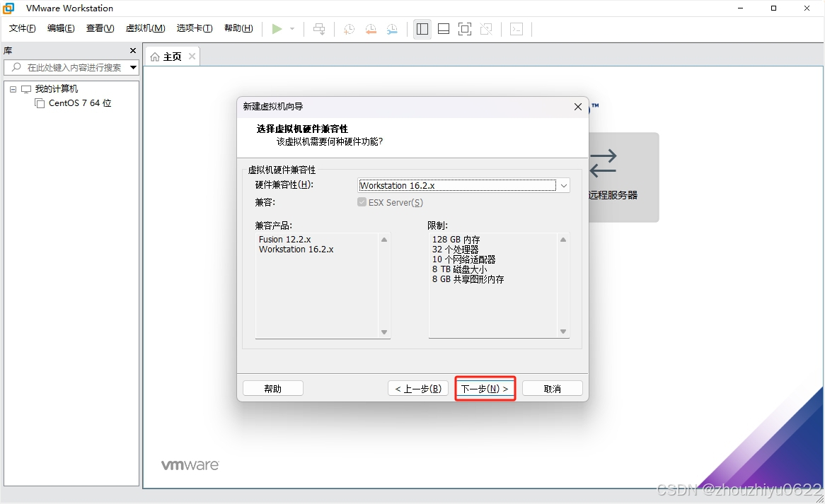Open the 编辑(E) menu
Image resolution: width=825 pixels, height=504 pixels.
click(x=61, y=28)
